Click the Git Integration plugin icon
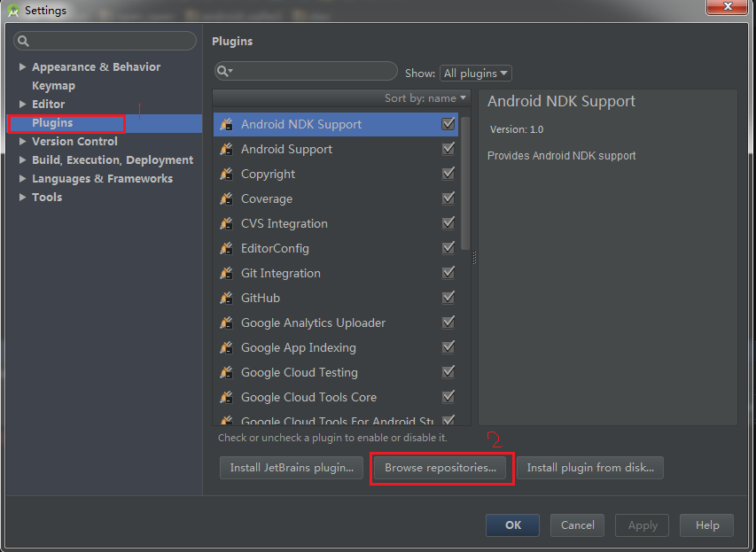The width and height of the screenshot is (756, 552). (x=226, y=274)
